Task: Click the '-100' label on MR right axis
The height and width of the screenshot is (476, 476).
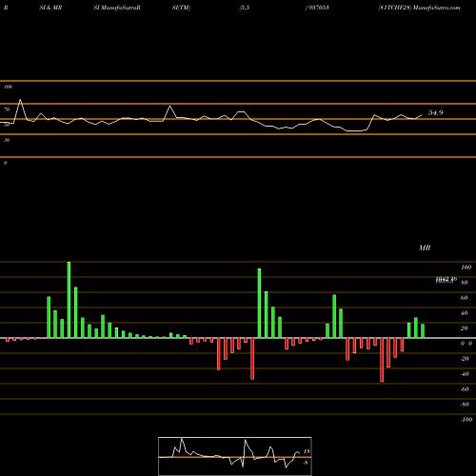Action: [466, 420]
